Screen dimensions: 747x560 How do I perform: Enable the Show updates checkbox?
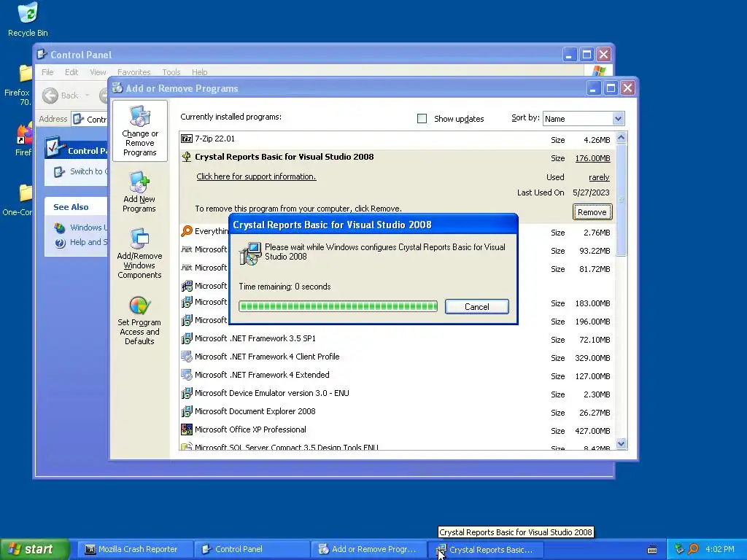pyautogui.click(x=422, y=119)
